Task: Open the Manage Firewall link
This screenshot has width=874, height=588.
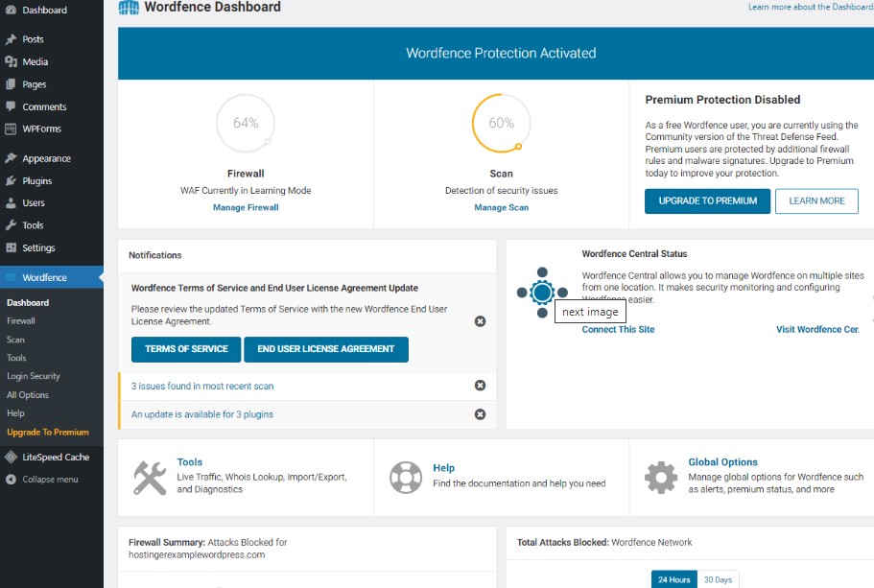Action: pos(246,207)
